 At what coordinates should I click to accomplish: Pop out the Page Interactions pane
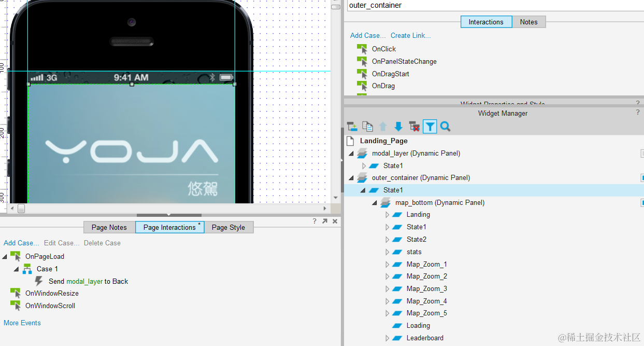click(325, 221)
